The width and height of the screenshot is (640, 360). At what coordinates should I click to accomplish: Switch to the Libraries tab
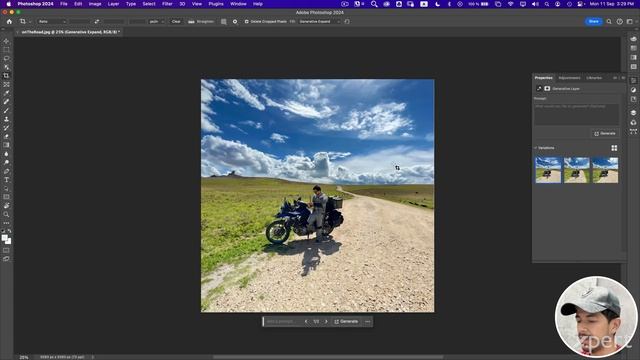(594, 78)
